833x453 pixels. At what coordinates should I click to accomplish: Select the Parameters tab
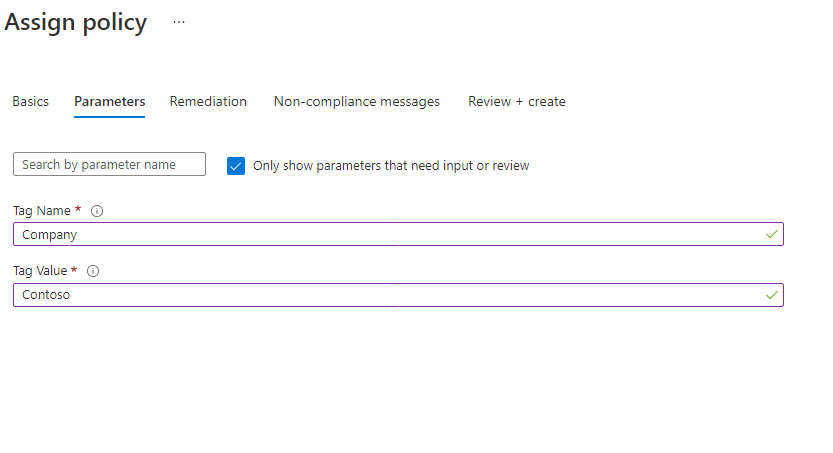(x=109, y=101)
